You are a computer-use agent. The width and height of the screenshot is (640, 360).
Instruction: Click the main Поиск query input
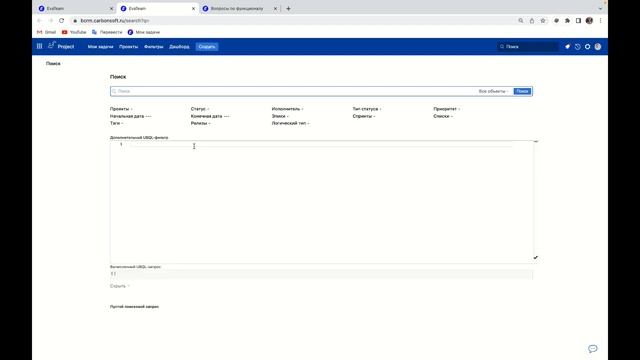pyautogui.click(x=293, y=91)
